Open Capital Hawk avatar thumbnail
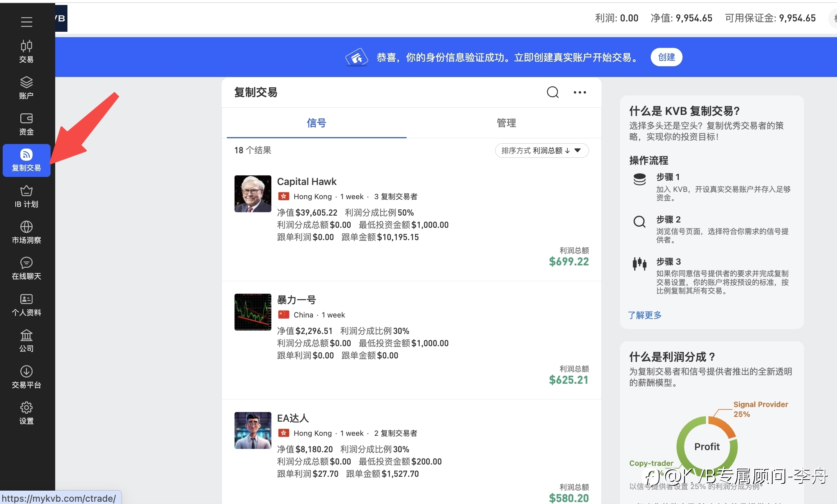Image resolution: width=837 pixels, height=504 pixels. click(253, 194)
